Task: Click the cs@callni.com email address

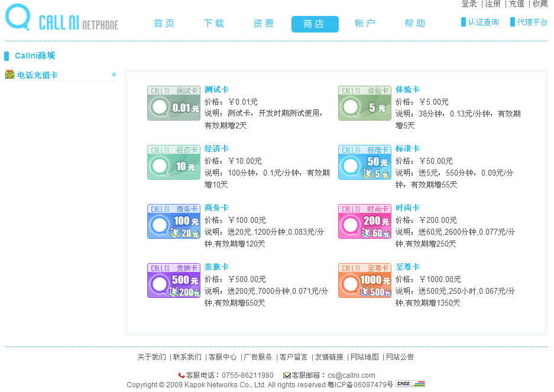Action: (x=351, y=375)
